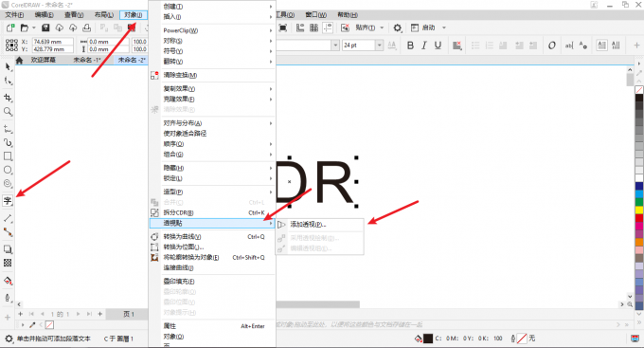The height and width of the screenshot is (348, 644).
Task: Expand the 贴齐 snap-to dropdown
Action: click(x=382, y=27)
